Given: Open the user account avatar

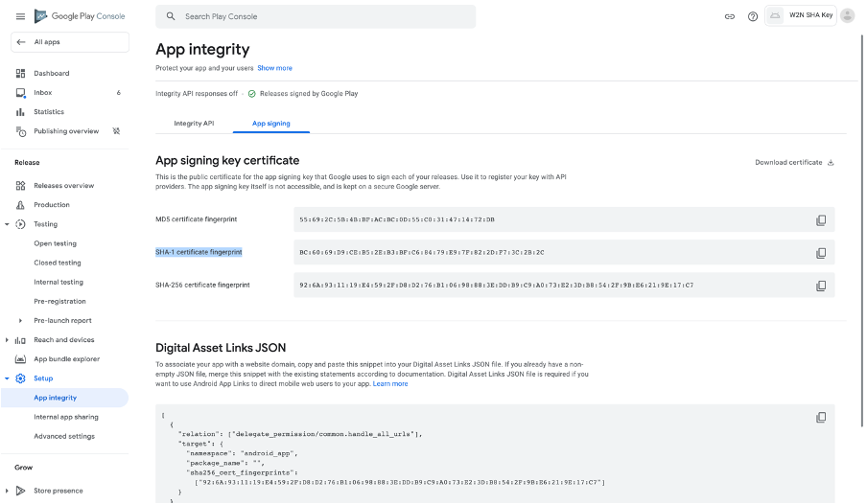Looking at the screenshot, I should pyautogui.click(x=847, y=15).
